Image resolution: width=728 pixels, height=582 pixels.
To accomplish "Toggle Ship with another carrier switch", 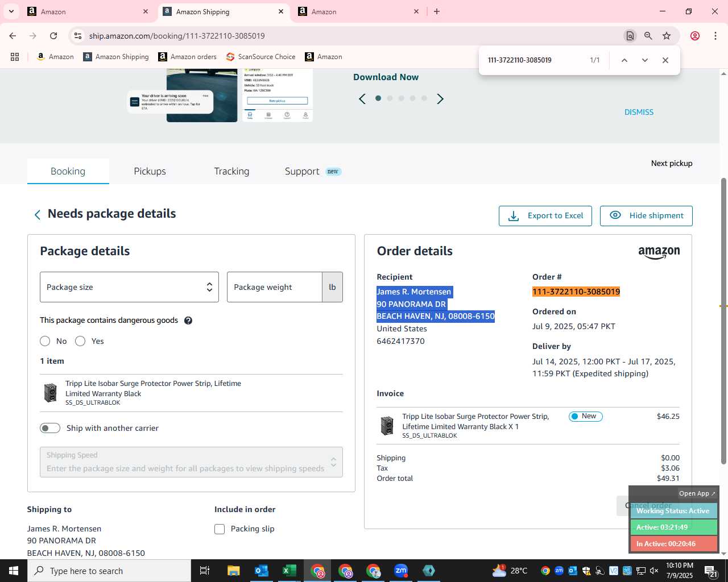I will 50,428.
